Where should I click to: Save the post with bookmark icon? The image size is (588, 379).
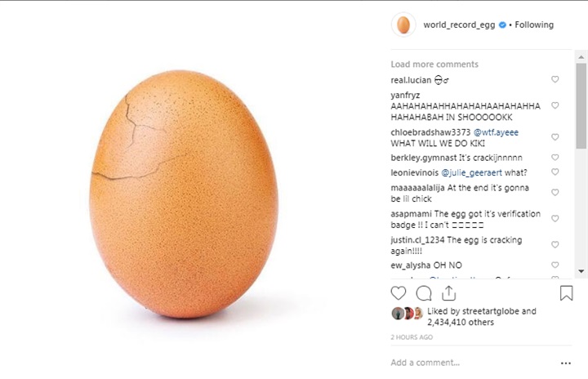tap(566, 292)
